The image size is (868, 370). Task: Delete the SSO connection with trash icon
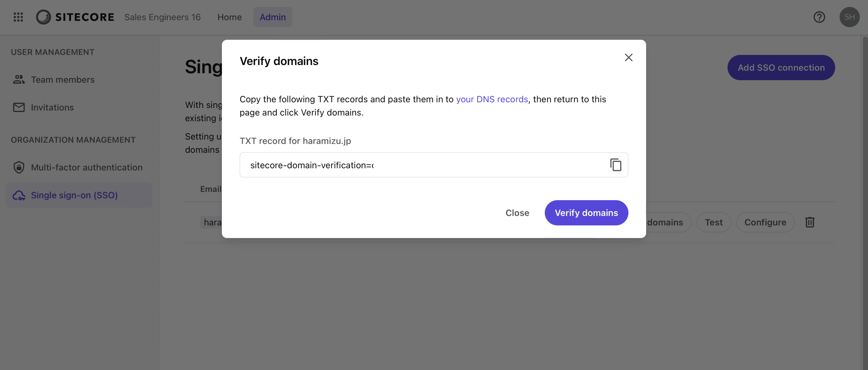pyautogui.click(x=810, y=222)
